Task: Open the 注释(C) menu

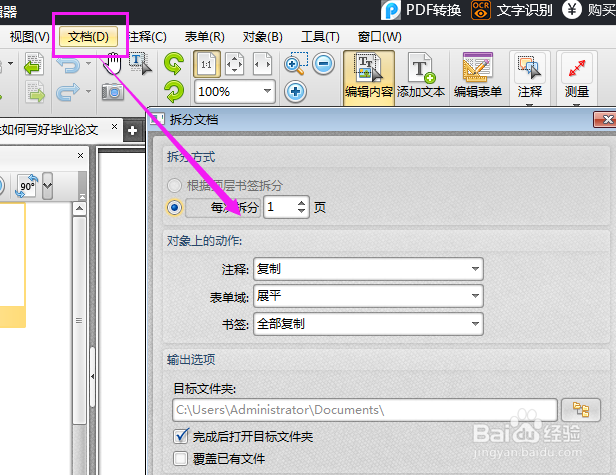Action: click(x=148, y=37)
